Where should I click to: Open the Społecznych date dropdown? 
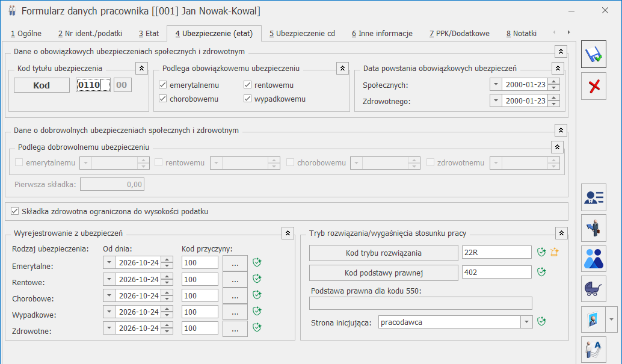tap(496, 84)
